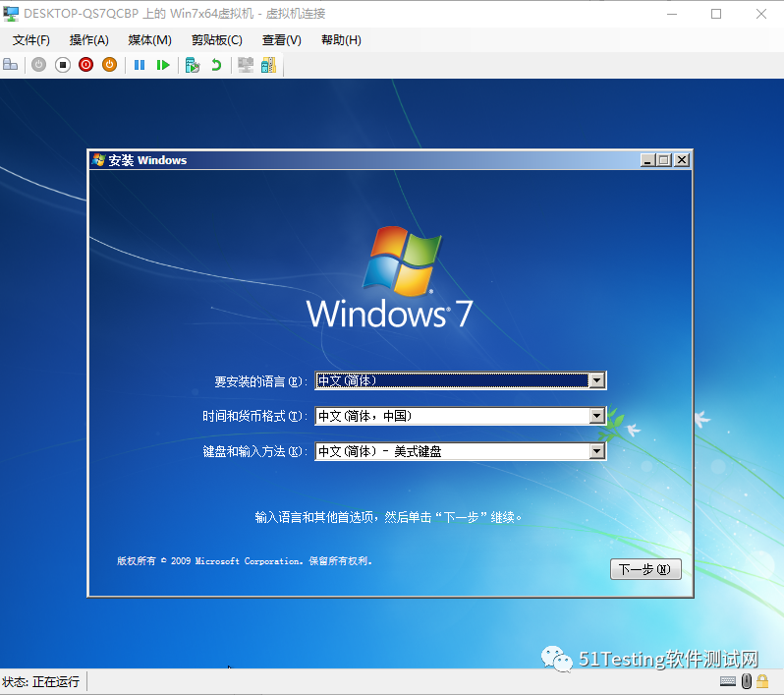Save VM state with the orange power icon

click(109, 65)
